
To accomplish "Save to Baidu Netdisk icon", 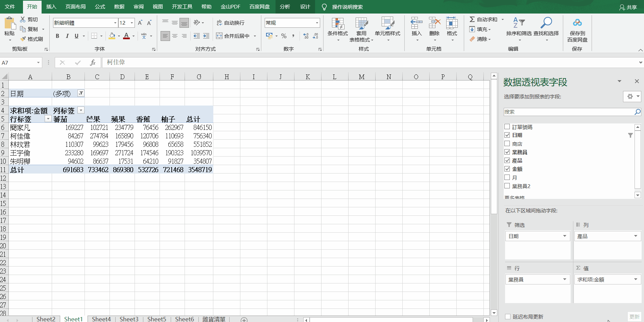I will [577, 23].
